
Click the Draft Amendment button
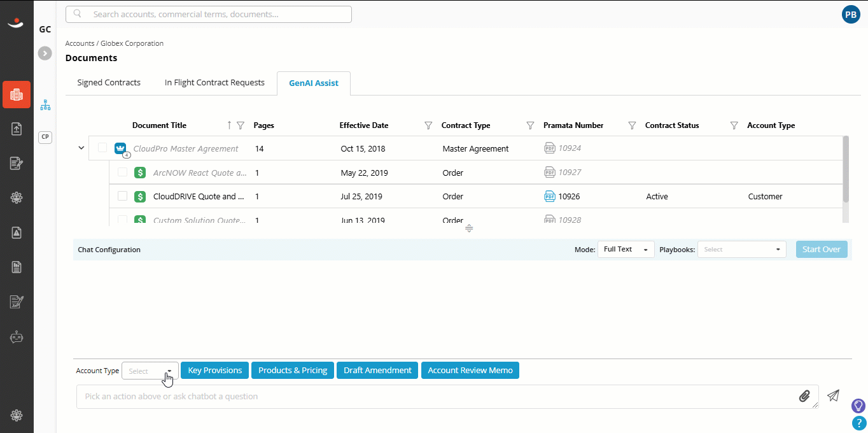point(377,370)
